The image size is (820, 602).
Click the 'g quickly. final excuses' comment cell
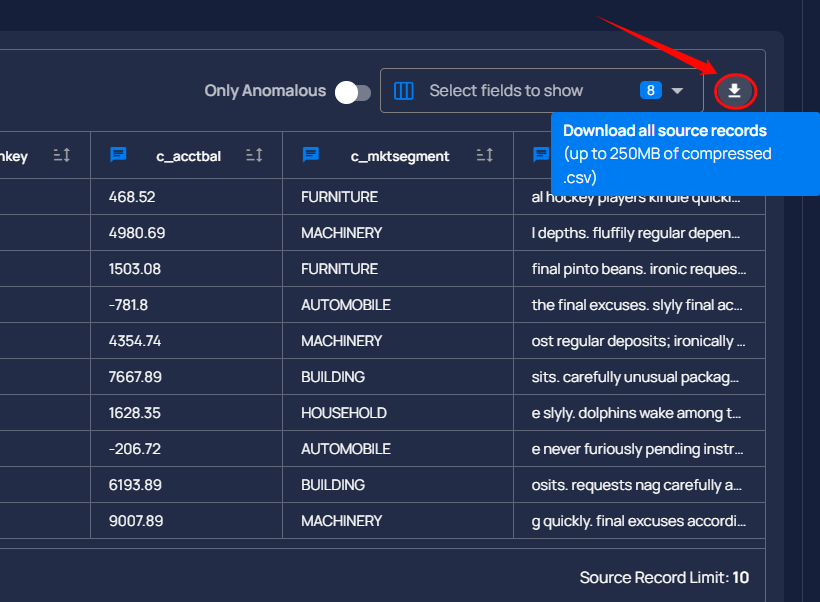click(640, 521)
